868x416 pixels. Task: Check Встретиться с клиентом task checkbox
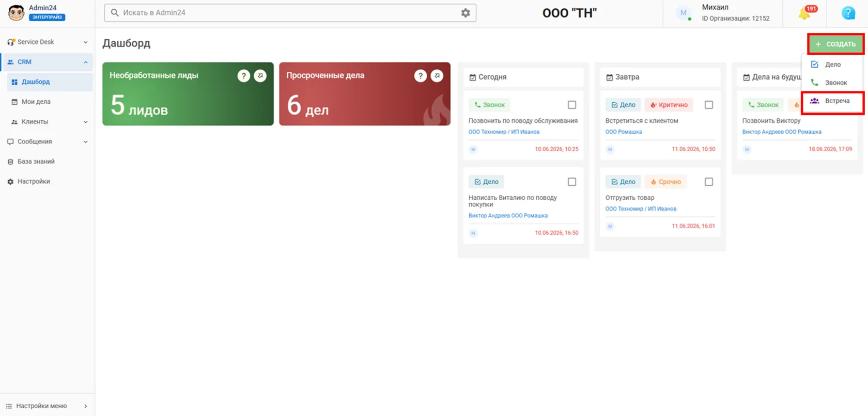coord(709,105)
